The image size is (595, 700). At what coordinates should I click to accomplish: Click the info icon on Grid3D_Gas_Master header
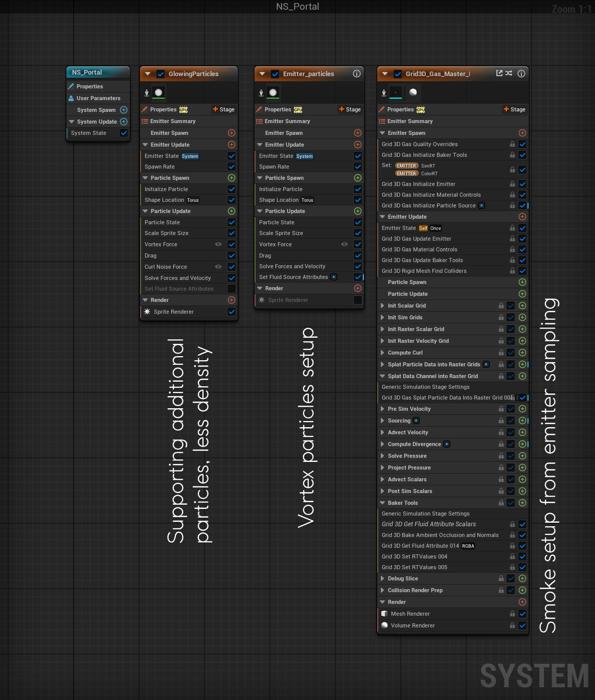click(521, 74)
